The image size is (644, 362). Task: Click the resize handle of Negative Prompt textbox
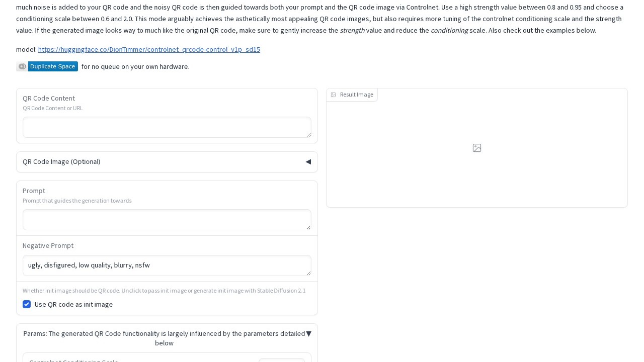click(308, 273)
